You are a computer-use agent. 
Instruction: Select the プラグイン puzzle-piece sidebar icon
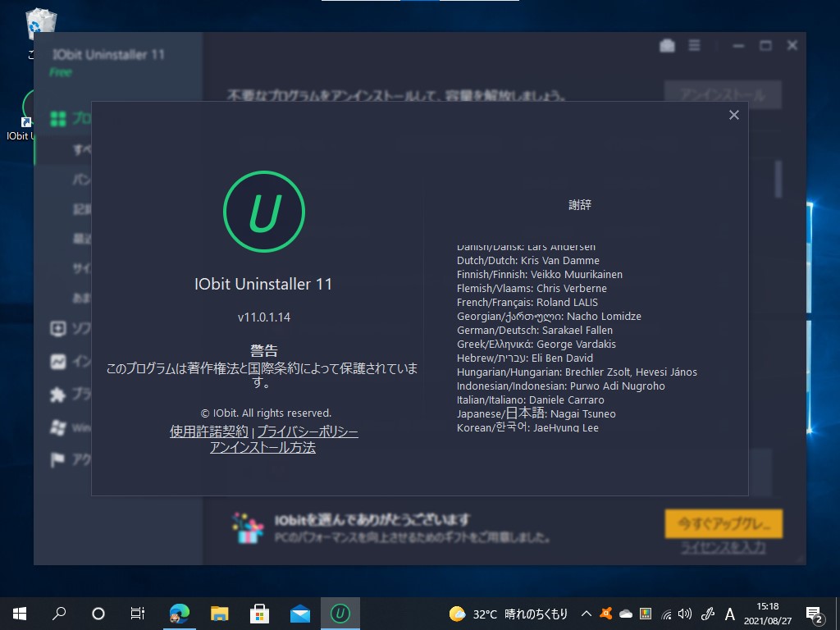(x=57, y=395)
